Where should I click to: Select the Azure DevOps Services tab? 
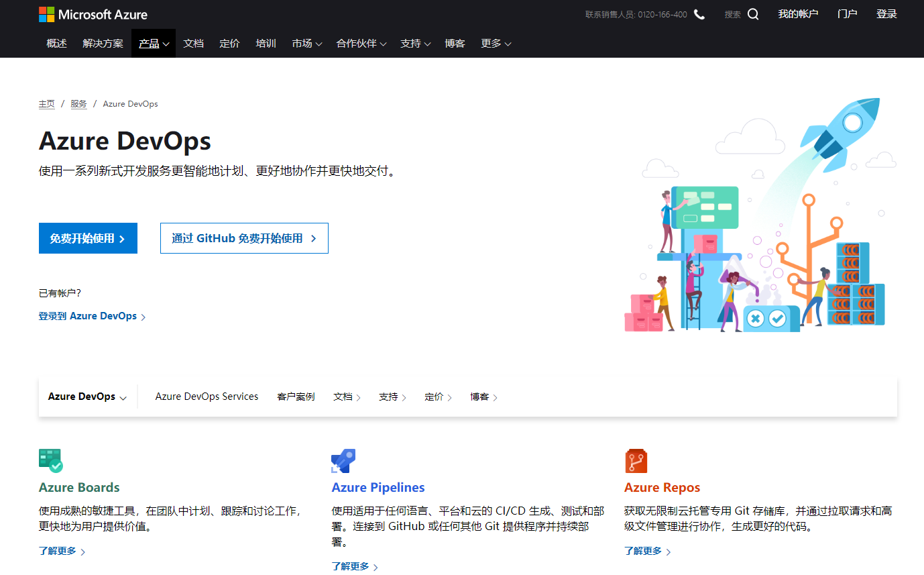click(x=207, y=397)
